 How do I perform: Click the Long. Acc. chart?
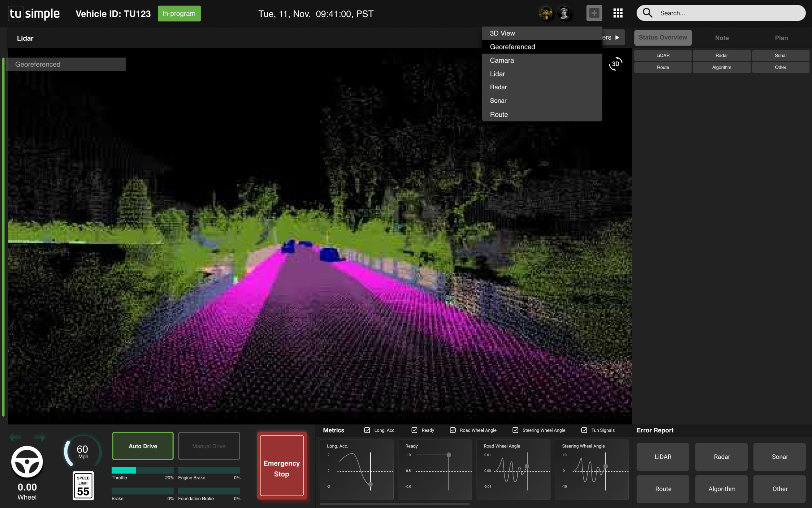[357, 469]
